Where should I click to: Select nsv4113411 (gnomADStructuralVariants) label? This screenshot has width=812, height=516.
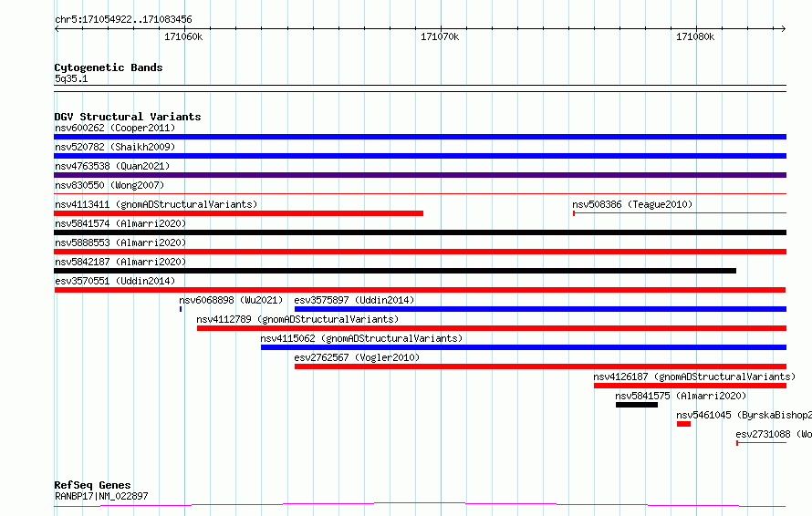156,204
